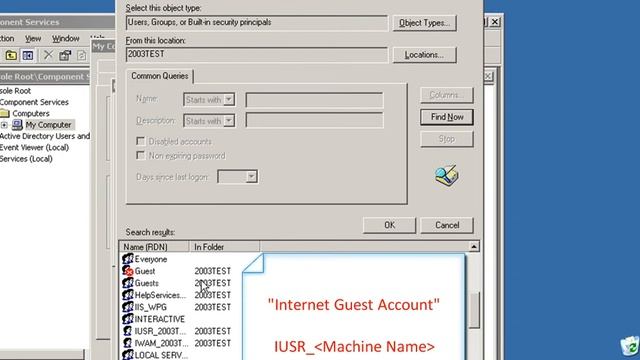This screenshot has width=640, height=360.
Task: Select the Common Queries tab
Action: click(x=160, y=76)
